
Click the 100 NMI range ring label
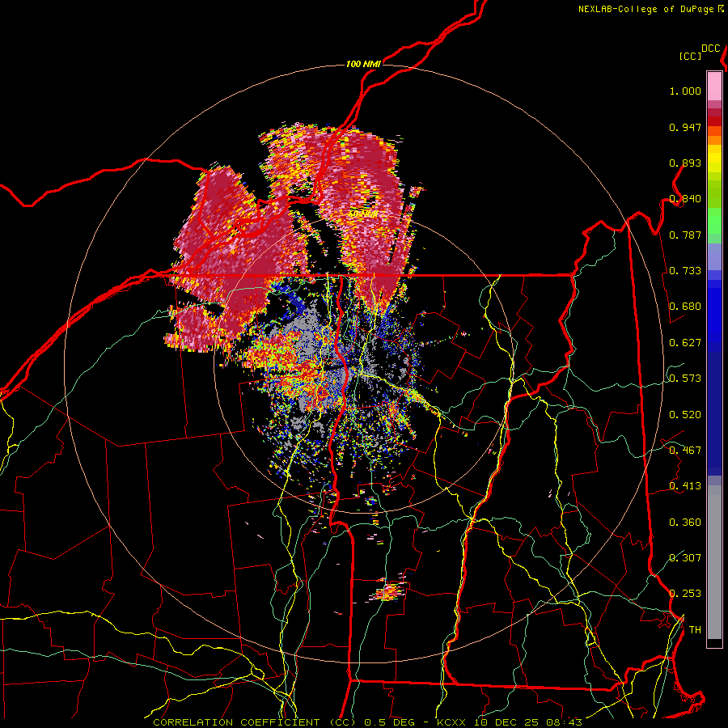pos(363,64)
